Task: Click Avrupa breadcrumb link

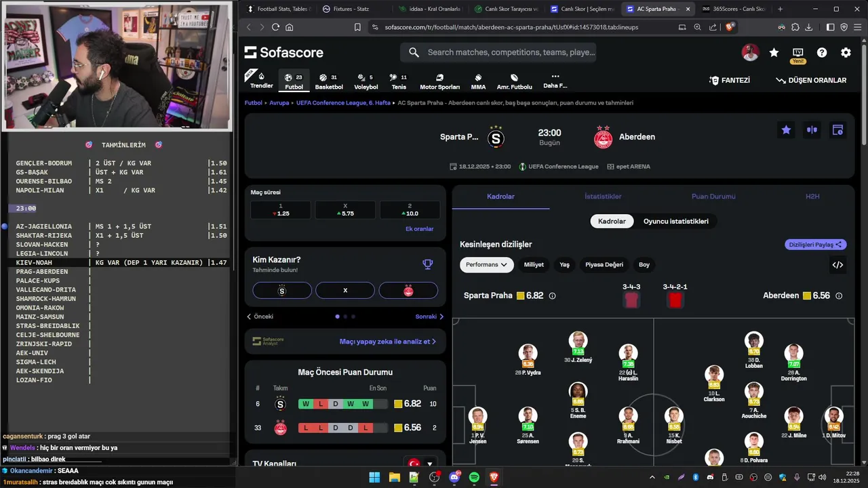Action: click(x=279, y=103)
